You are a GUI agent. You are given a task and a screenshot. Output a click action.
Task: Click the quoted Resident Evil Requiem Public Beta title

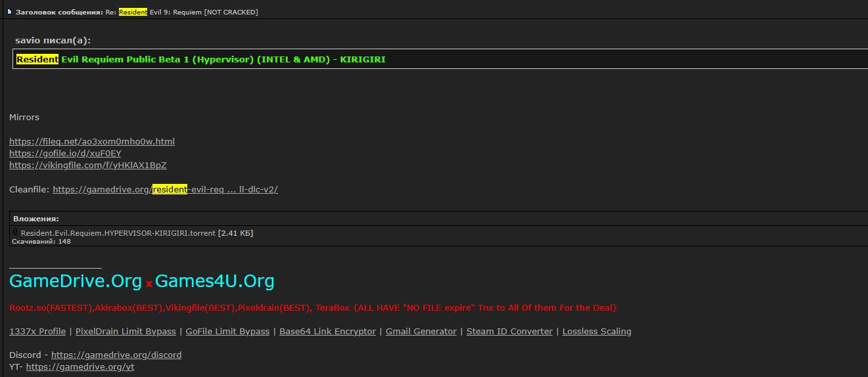tap(201, 59)
